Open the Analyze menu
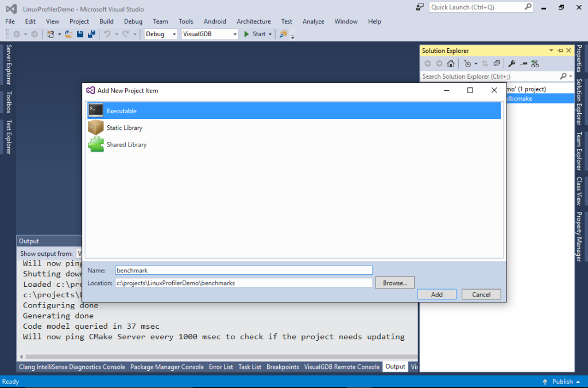Viewport: 588px width, 388px height. (x=313, y=21)
